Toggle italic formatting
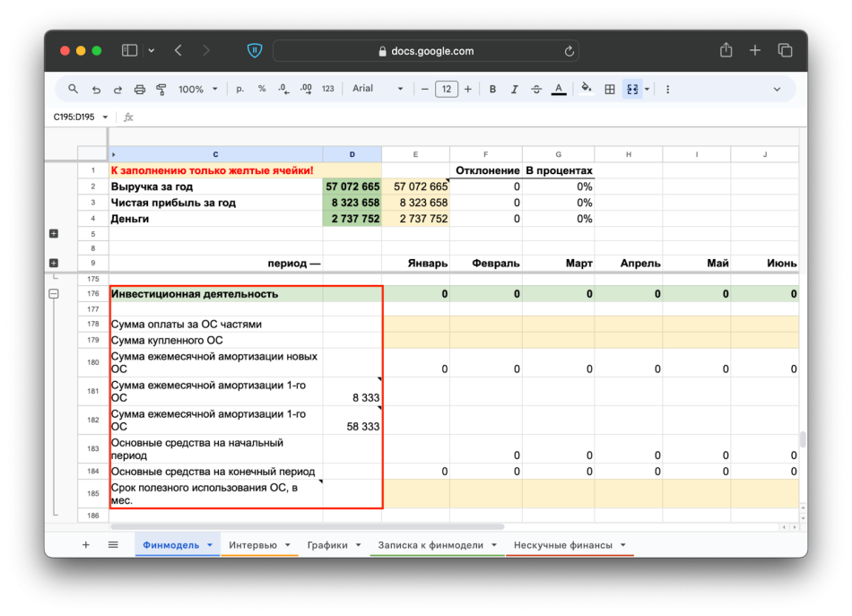 [514, 89]
